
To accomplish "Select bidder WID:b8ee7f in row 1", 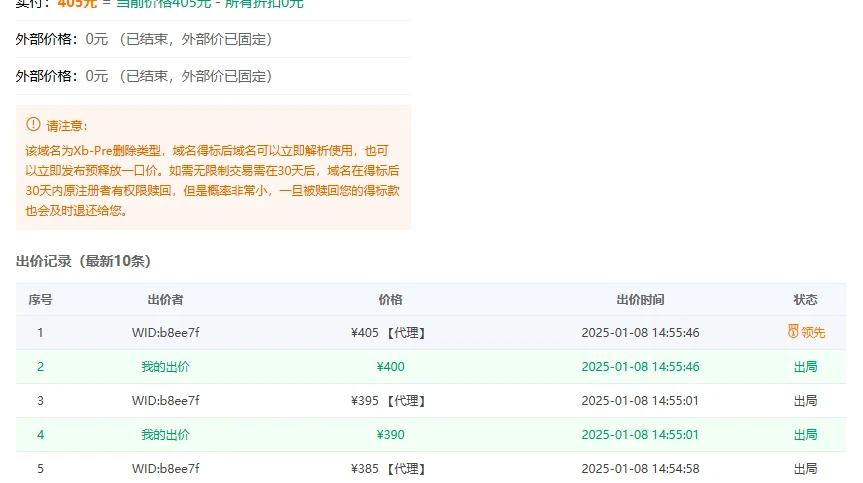I will tap(165, 332).
